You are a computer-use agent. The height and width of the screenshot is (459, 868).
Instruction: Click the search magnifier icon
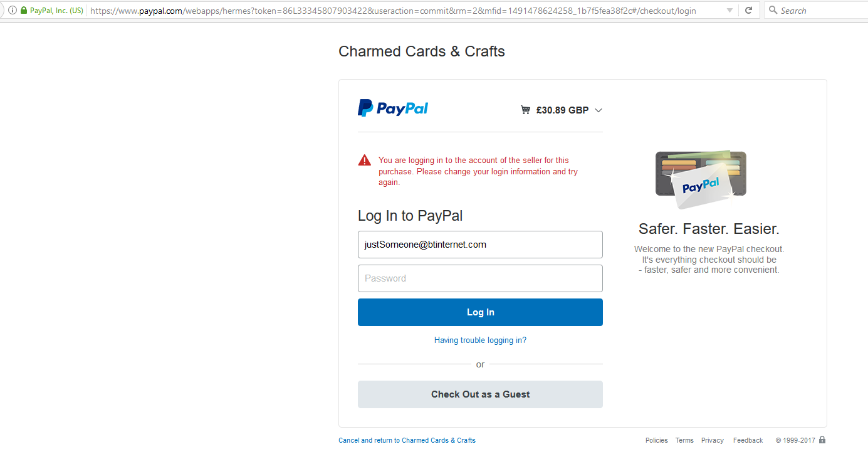[773, 11]
